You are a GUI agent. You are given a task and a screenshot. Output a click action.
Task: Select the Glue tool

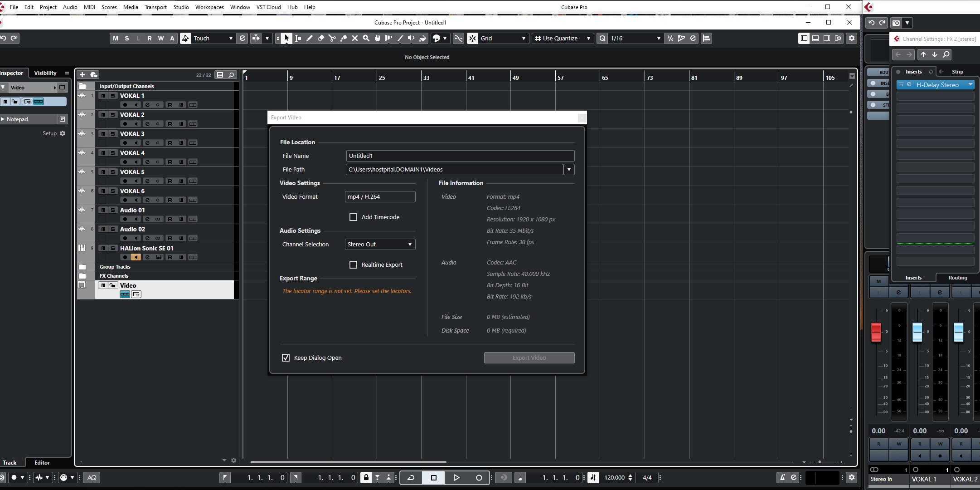click(x=343, y=39)
